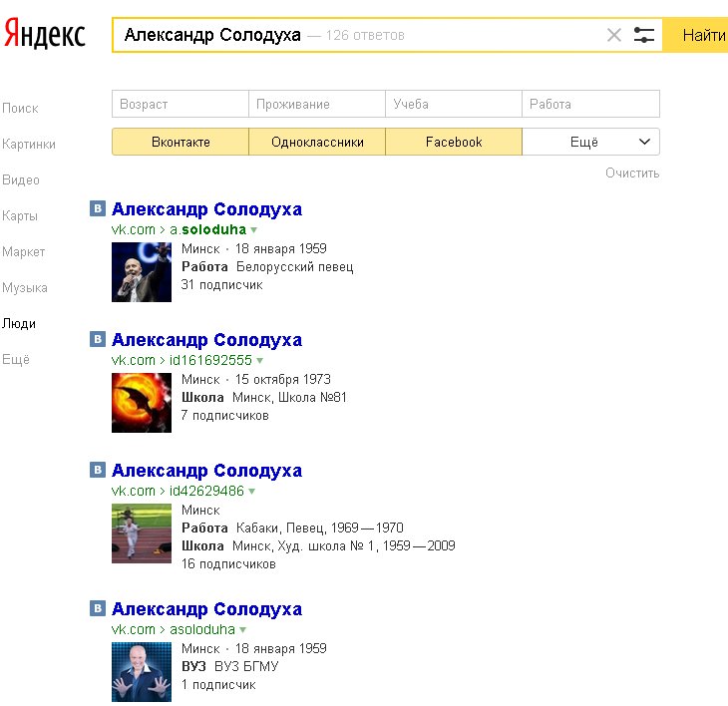Go to Музыка in the sidebar
The image size is (728, 706).
click(25, 288)
